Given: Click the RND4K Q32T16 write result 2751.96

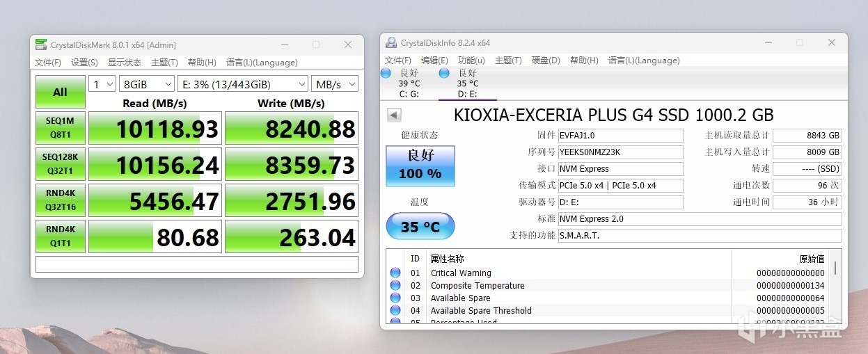Looking at the screenshot, I should pyautogui.click(x=292, y=200).
